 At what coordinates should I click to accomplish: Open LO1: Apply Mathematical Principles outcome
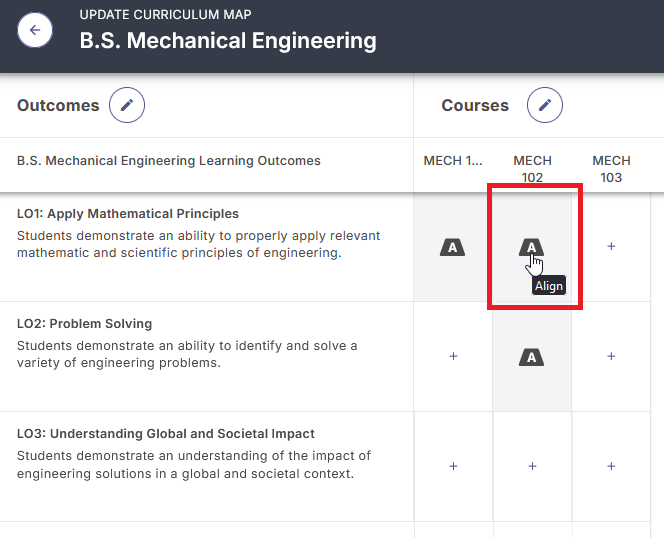click(x=128, y=214)
